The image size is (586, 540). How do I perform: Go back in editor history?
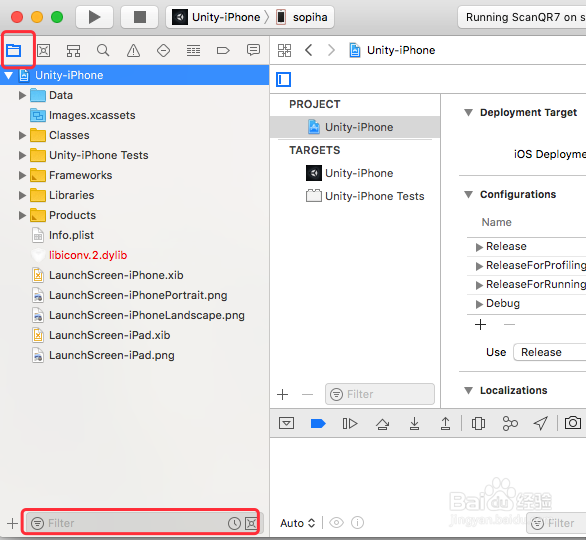[x=308, y=50]
